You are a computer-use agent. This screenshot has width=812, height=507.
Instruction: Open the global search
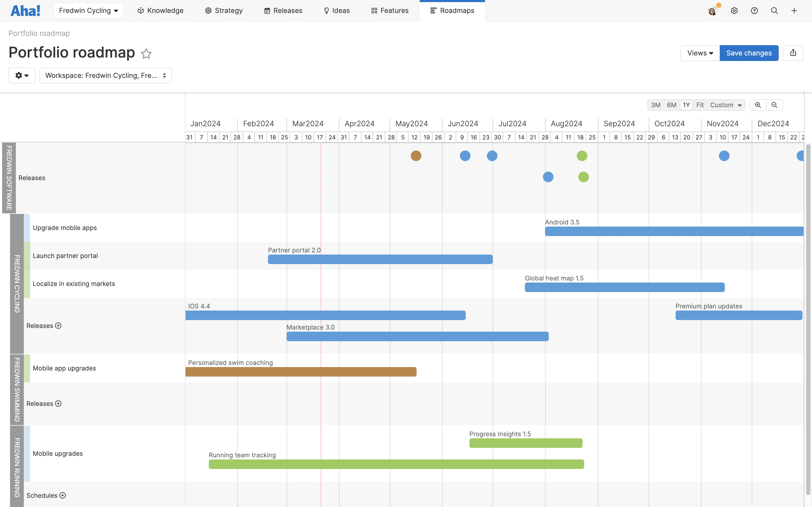[x=774, y=10]
